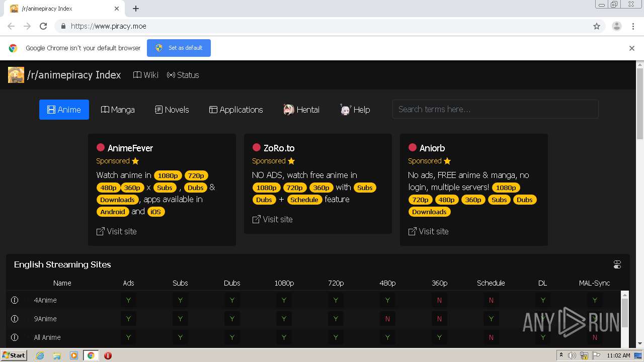The height and width of the screenshot is (362, 644).
Task: Open Windows Explorer folder taskbar icon
Action: (57, 355)
